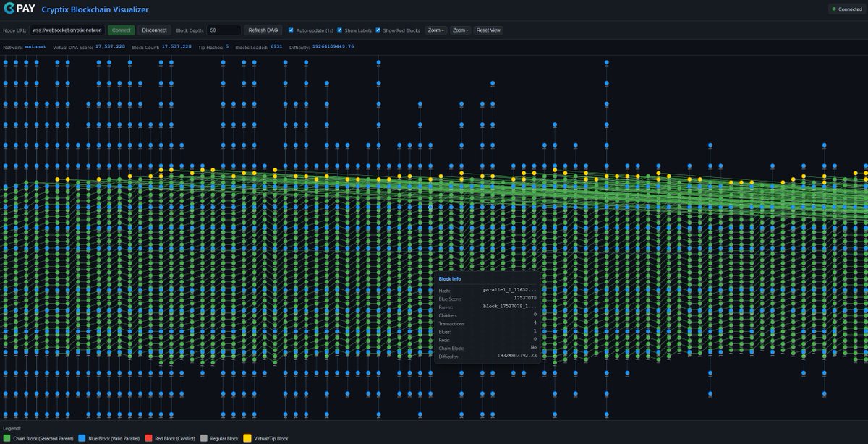
Task: Click the Hash value in Block Info
Action: click(x=509, y=290)
